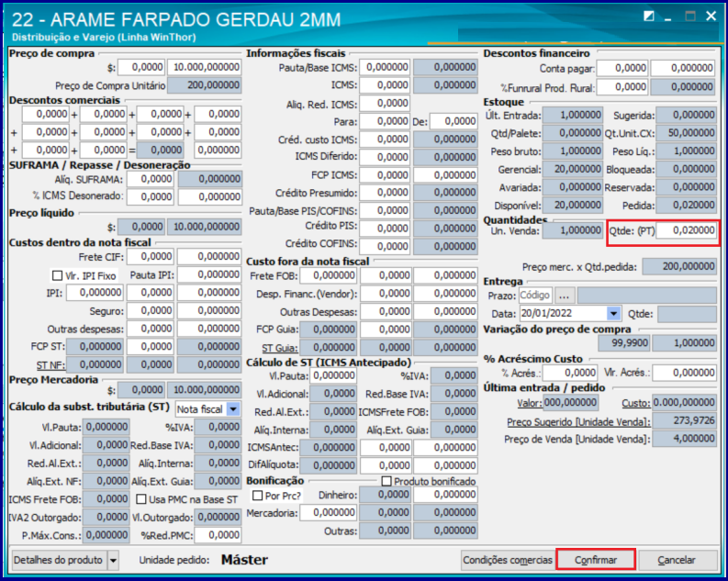
Task: Click the Conta pagar percent field
Action: pyautogui.click(x=622, y=68)
